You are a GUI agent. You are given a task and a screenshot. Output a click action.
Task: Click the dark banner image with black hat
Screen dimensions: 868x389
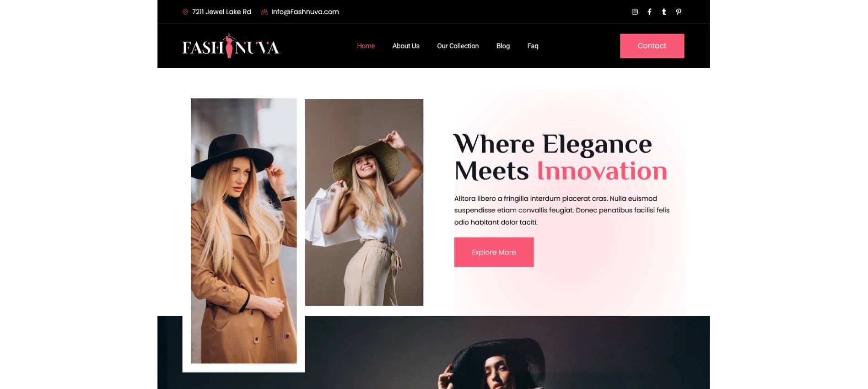[507, 352]
